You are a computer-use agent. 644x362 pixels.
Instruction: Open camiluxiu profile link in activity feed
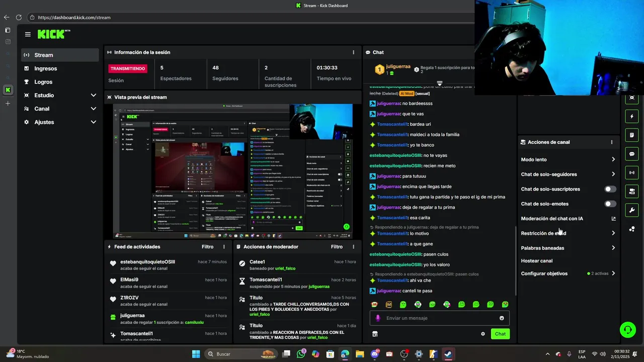194,322
